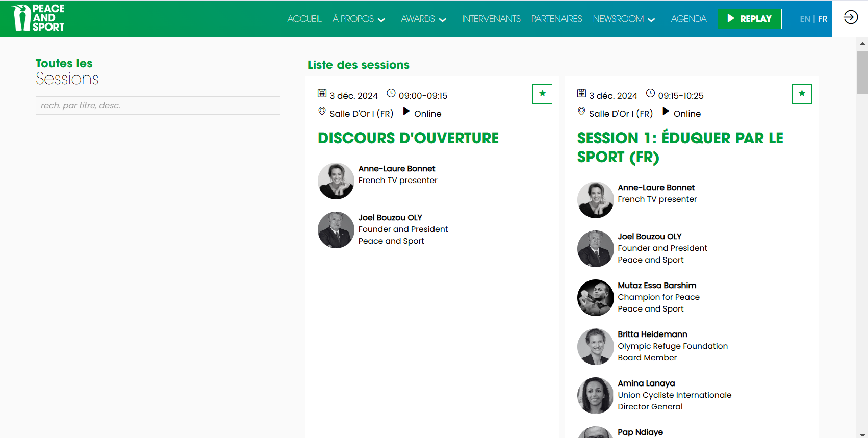Open the À propos menu
Screen dimensions: 868x438
pos(353,19)
